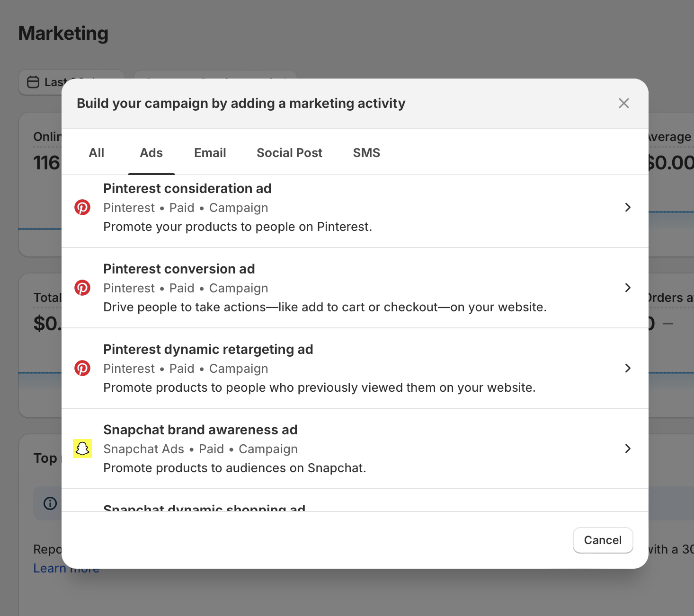The height and width of the screenshot is (616, 694).
Task: Choose Pinterest dynamic retargeting ad title
Action: (x=208, y=349)
